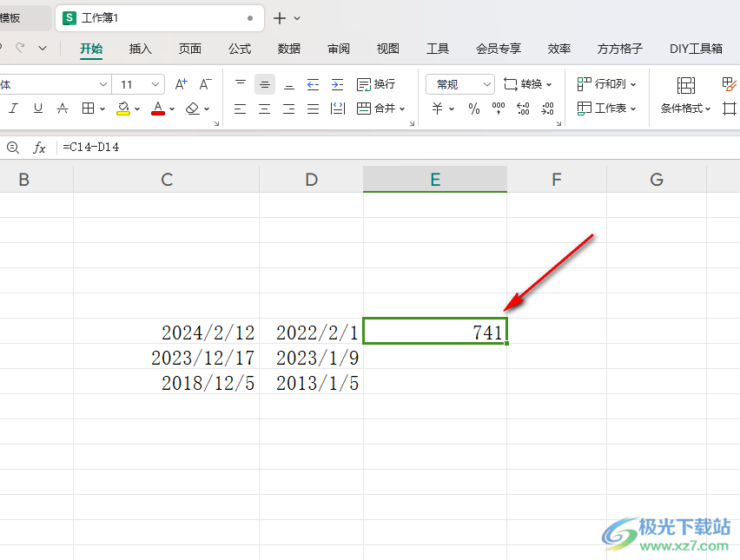Apply percent style
Image resolution: width=740 pixels, height=560 pixels.
click(x=474, y=109)
